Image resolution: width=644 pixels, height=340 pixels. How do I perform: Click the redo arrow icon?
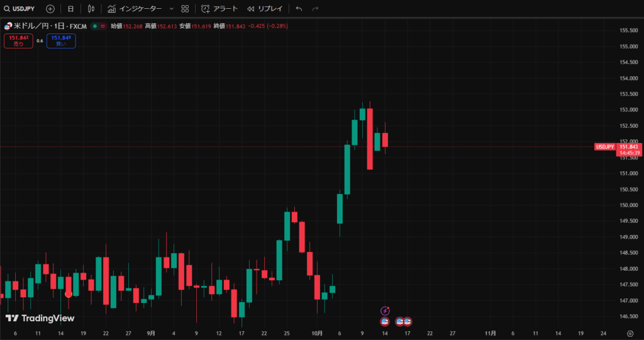pos(316,9)
